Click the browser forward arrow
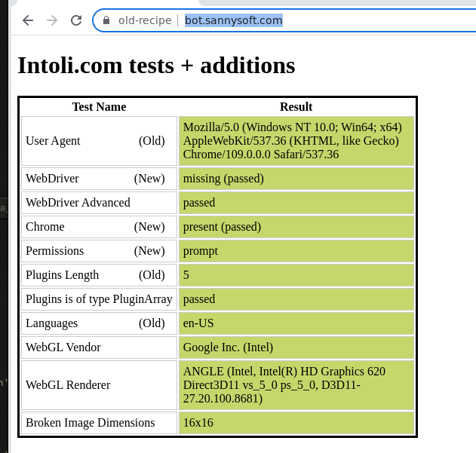 [52, 20]
